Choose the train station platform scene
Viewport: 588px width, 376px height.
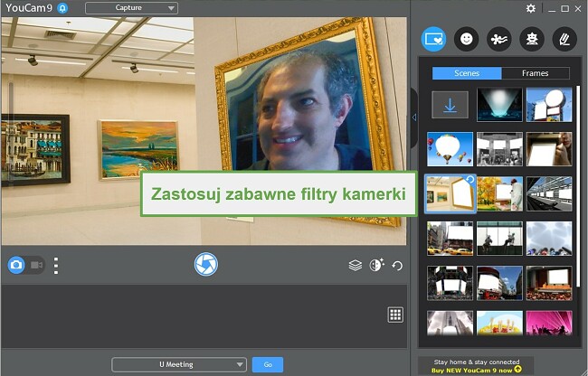(549, 193)
